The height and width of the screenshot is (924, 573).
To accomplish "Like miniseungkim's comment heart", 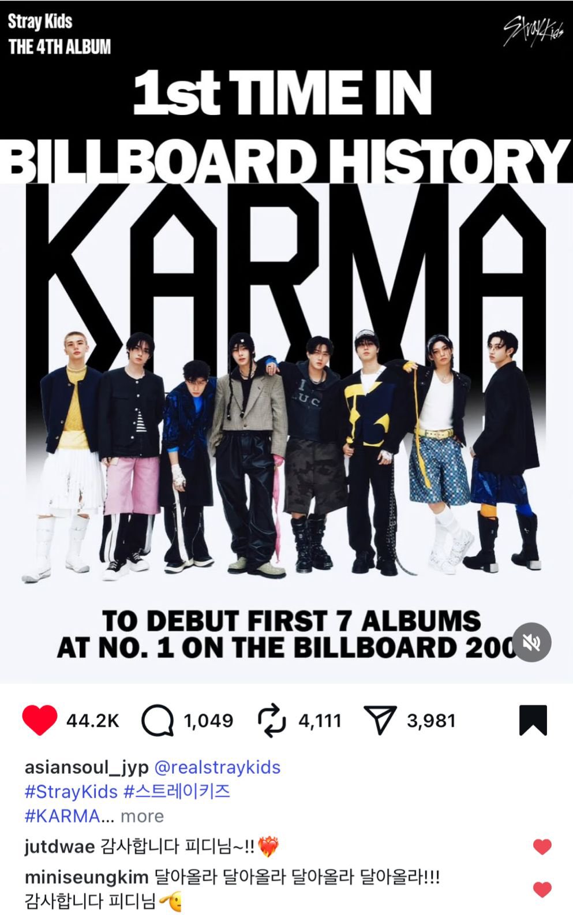I will point(542,889).
